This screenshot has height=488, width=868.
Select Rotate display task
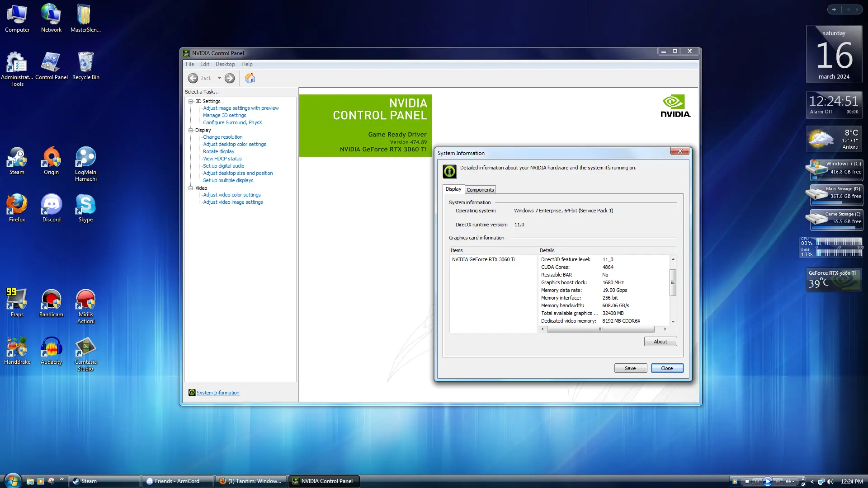coord(218,151)
